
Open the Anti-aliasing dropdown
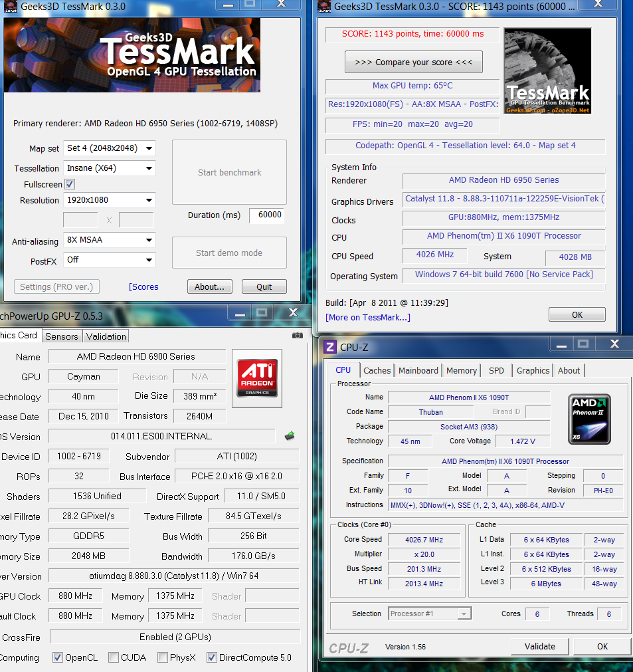tap(109, 240)
